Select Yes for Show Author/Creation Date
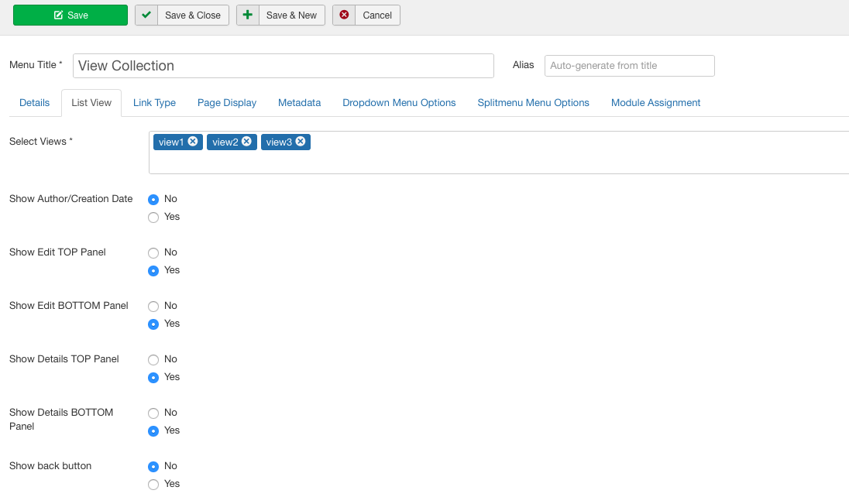This screenshot has width=849, height=504. click(x=153, y=217)
